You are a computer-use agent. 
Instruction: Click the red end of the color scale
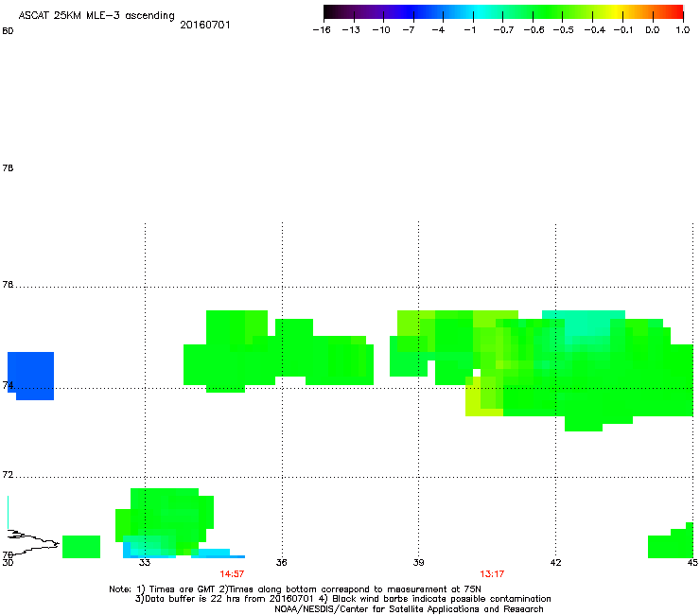click(674, 12)
